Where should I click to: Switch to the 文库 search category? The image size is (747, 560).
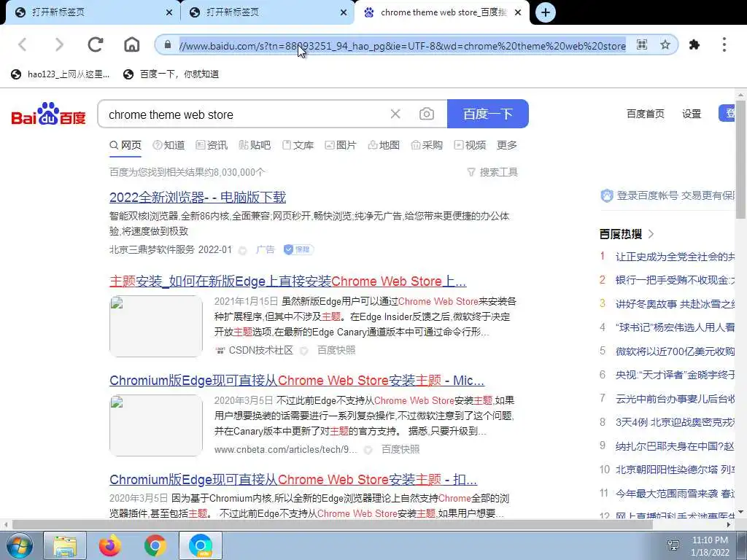click(298, 145)
